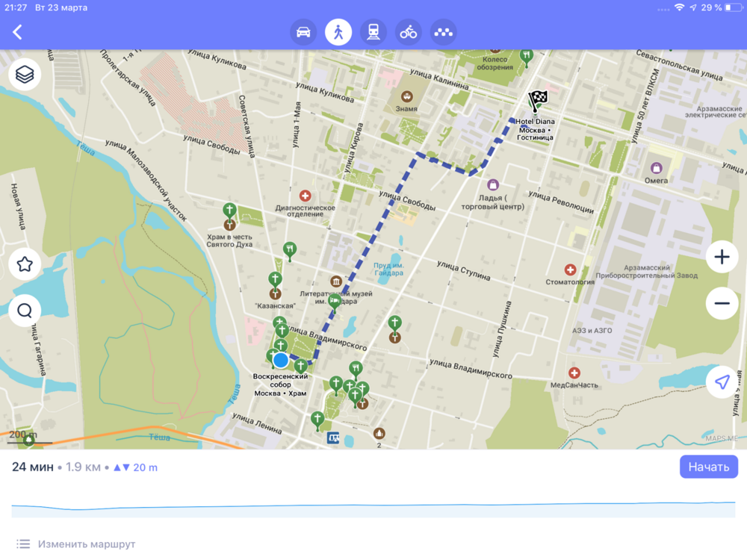Viewport: 747px width, 560px height.
Task: Tap the back arrow icon
Action: [x=17, y=32]
